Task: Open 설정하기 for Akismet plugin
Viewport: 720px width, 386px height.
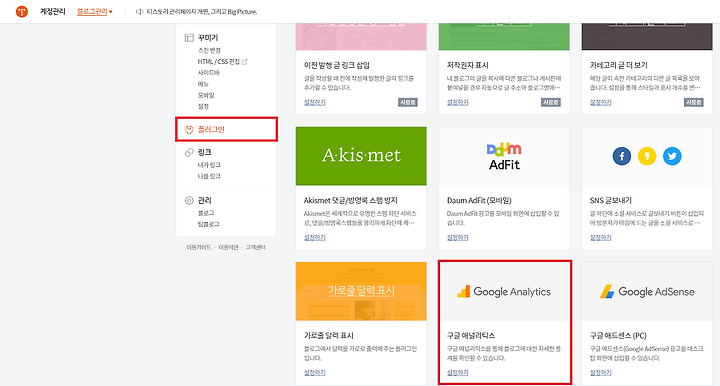Action: (x=315, y=237)
